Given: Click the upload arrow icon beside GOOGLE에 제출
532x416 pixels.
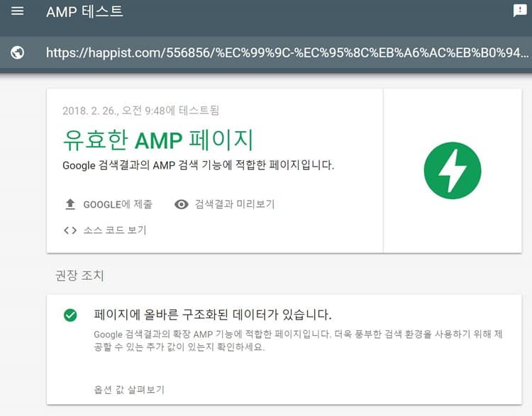Looking at the screenshot, I should (x=70, y=204).
